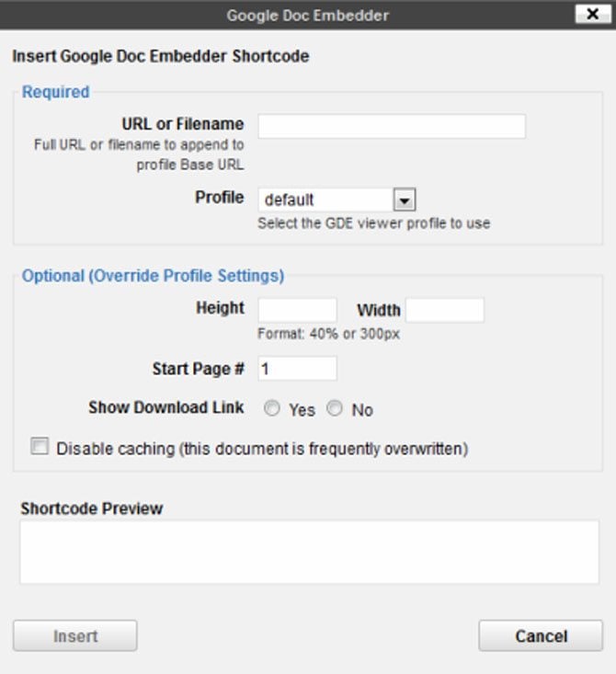The image size is (616, 674).
Task: Click the 'URL or Filename' label
Action: pyautogui.click(x=182, y=124)
